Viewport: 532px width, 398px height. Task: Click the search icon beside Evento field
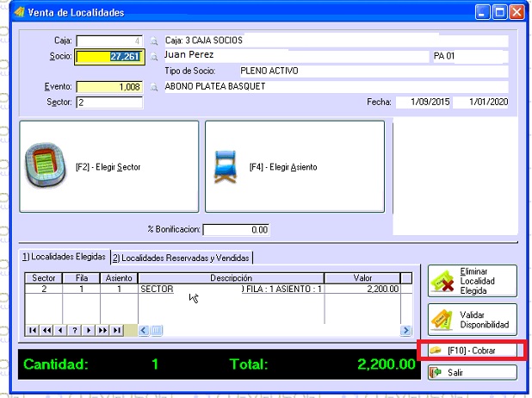click(x=155, y=87)
